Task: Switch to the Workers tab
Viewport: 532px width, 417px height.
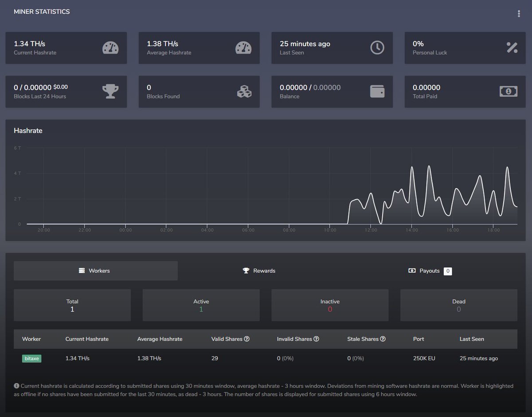Action: [96, 271]
